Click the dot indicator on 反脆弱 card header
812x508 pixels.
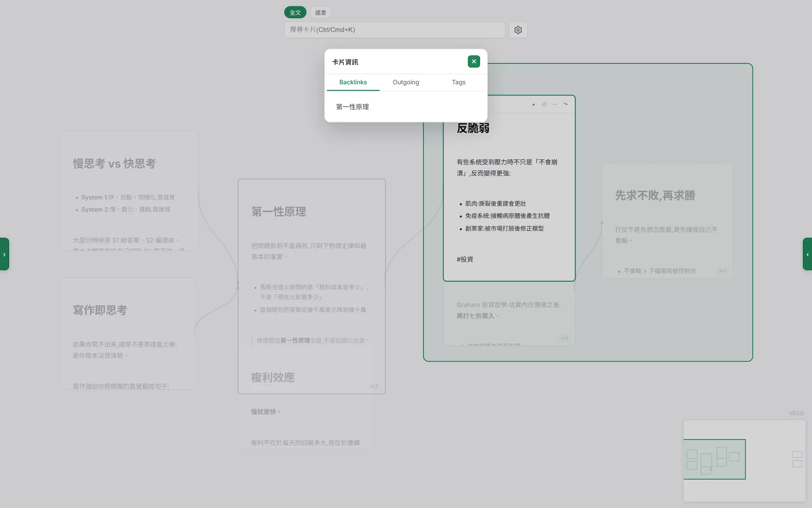tap(533, 105)
